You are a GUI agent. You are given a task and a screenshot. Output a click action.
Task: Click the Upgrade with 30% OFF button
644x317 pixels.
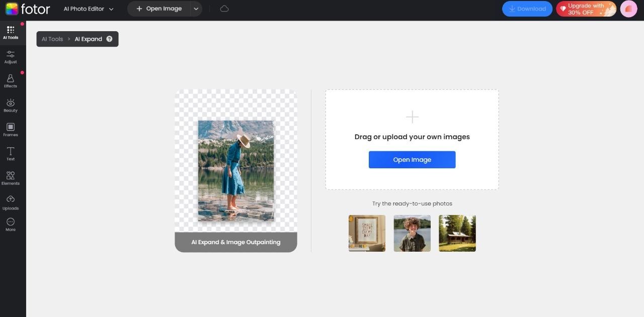(586, 9)
